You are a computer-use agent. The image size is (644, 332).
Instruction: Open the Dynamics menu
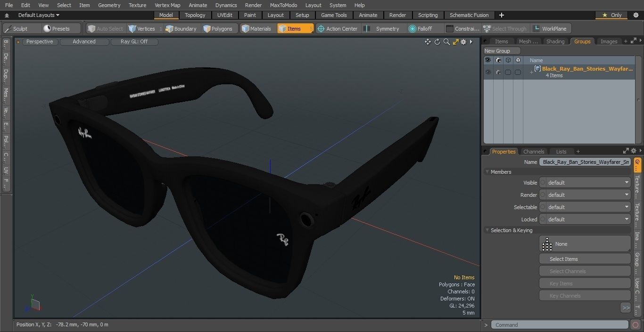[226, 5]
